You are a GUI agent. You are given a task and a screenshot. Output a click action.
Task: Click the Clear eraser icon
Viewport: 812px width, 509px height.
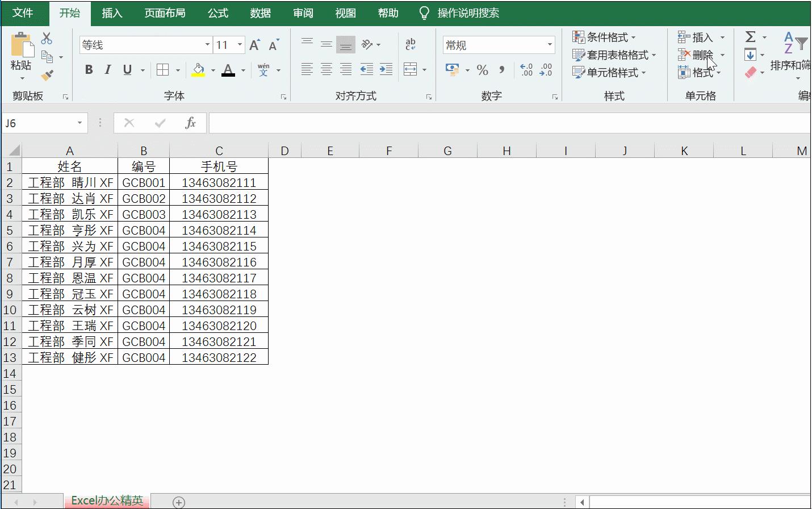pyautogui.click(x=752, y=73)
